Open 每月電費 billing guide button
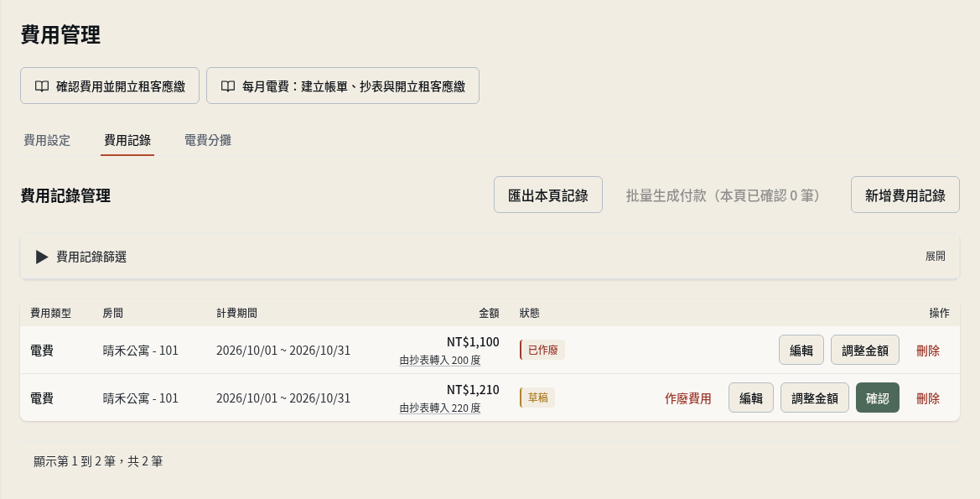This screenshot has width=980, height=499. click(x=343, y=86)
